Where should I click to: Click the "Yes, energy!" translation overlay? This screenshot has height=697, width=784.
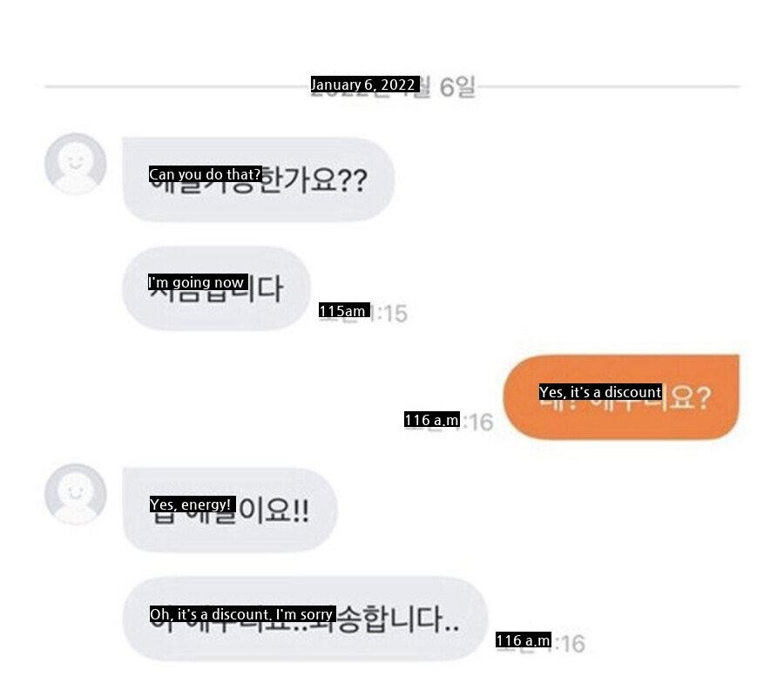click(193, 504)
